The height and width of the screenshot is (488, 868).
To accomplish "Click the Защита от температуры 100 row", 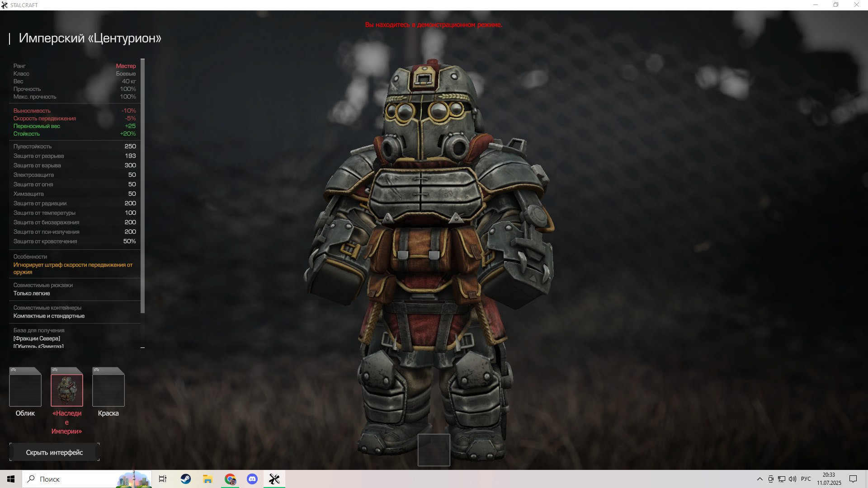I will coord(75,213).
